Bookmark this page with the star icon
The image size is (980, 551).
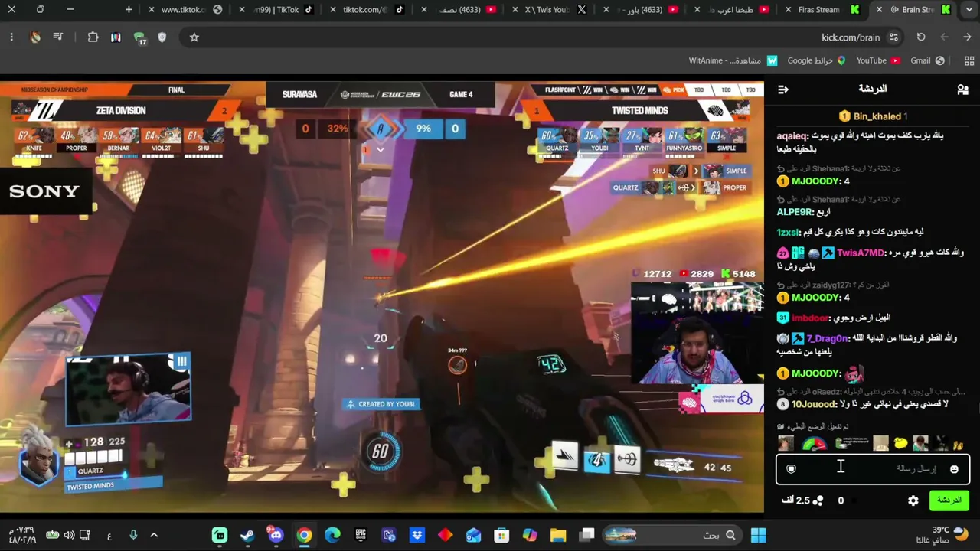[x=194, y=37]
